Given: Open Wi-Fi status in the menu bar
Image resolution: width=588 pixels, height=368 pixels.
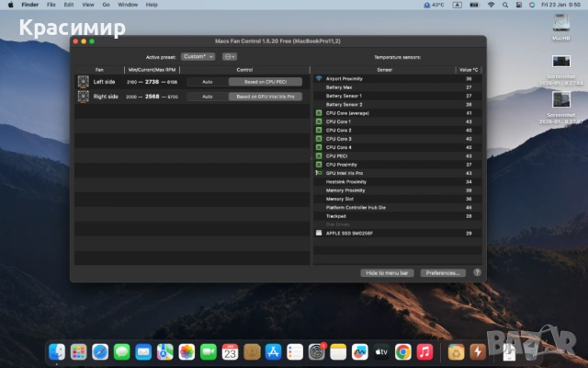Looking at the screenshot, I should (491, 5).
